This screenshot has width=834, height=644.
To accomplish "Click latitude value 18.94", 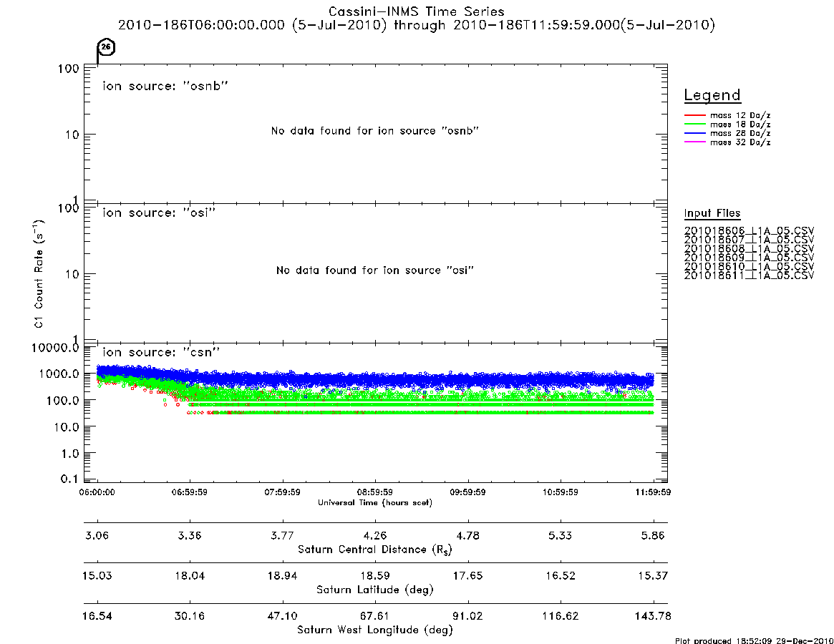I will [x=283, y=576].
